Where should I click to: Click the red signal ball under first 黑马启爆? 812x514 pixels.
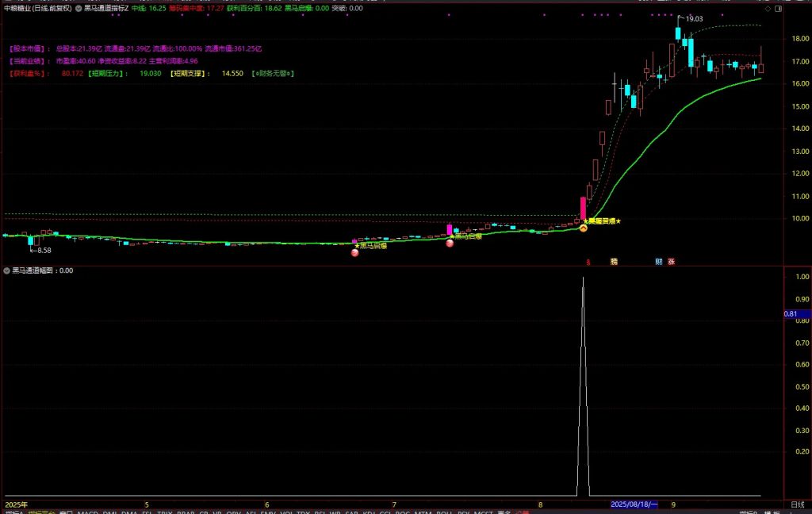(x=354, y=253)
